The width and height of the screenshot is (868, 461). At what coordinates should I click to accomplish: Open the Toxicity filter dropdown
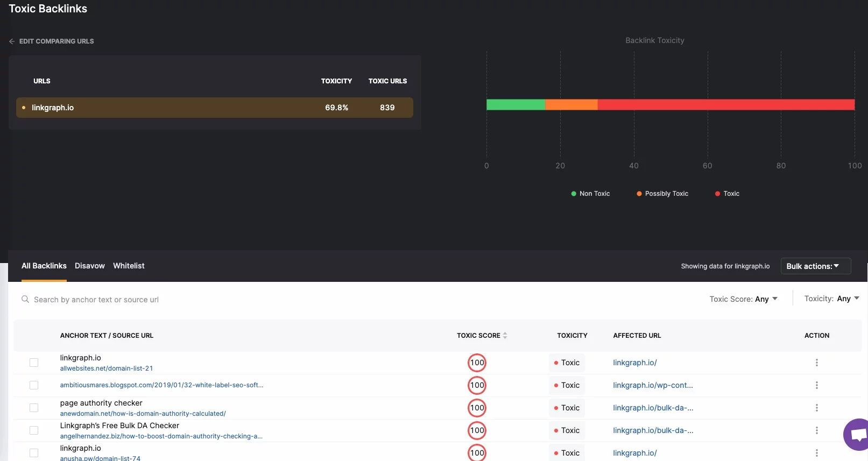point(831,299)
